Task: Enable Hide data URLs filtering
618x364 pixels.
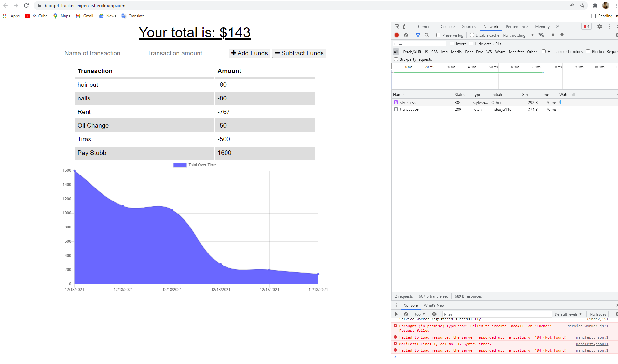Action: 471,44
